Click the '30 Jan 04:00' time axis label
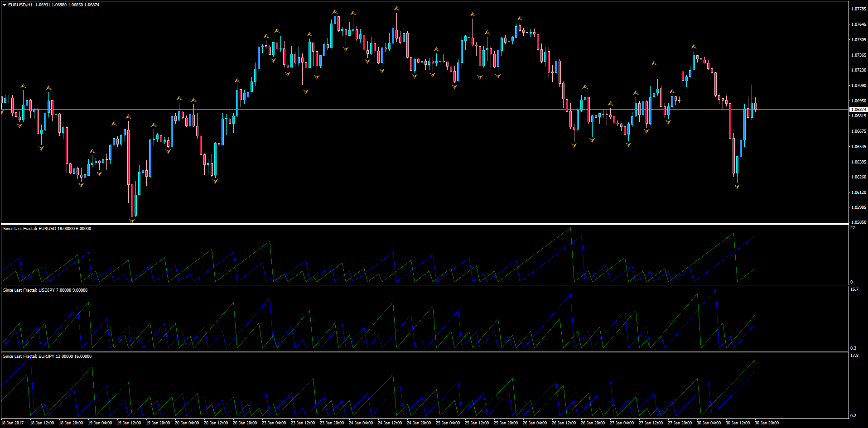Screen dimensions: 868x428 click(x=709, y=423)
